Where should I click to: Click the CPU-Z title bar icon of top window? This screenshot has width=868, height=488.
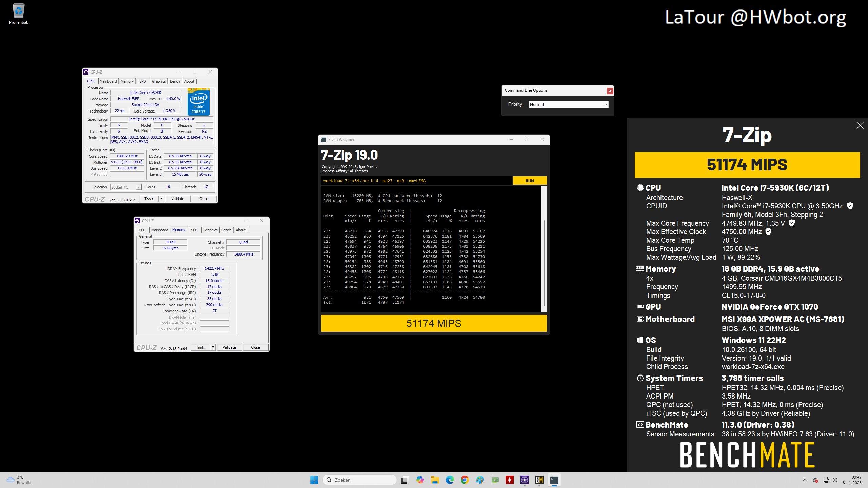pos(86,72)
